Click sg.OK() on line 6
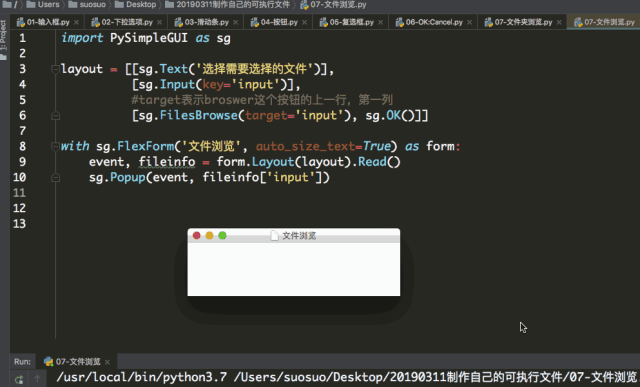 pos(390,116)
